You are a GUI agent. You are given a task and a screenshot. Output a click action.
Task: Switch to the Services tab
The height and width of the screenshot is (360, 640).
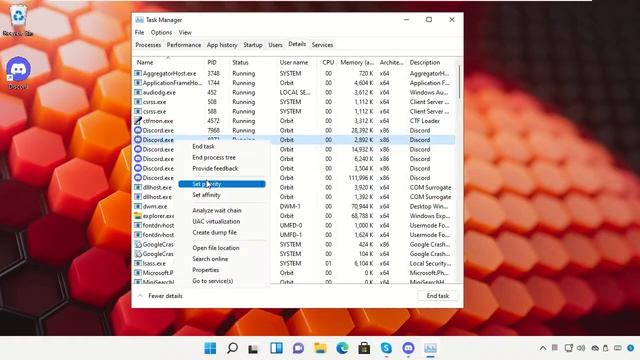click(322, 45)
